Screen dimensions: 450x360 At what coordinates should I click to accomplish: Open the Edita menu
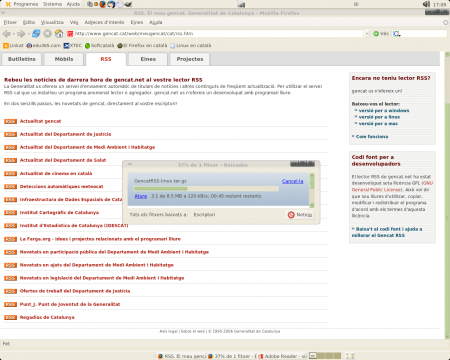click(29, 22)
